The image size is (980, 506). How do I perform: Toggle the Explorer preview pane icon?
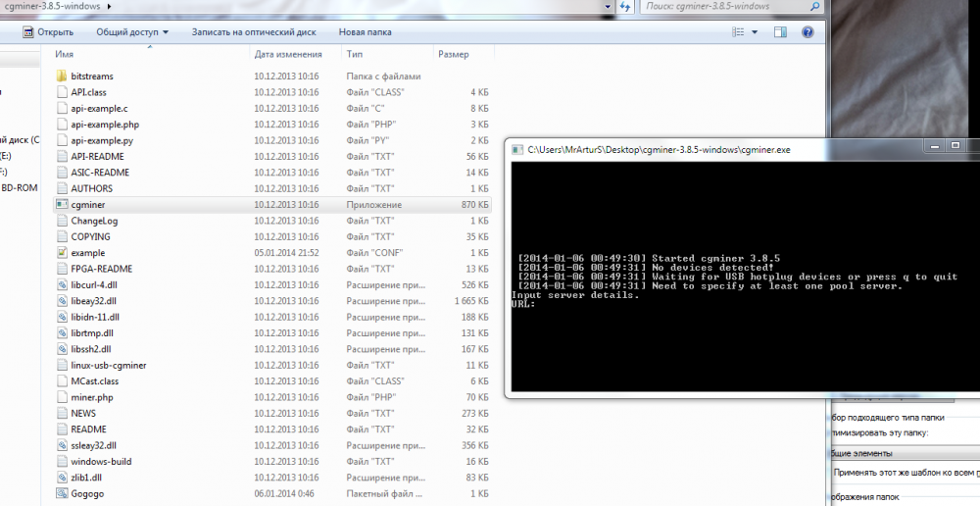pyautogui.click(x=780, y=32)
